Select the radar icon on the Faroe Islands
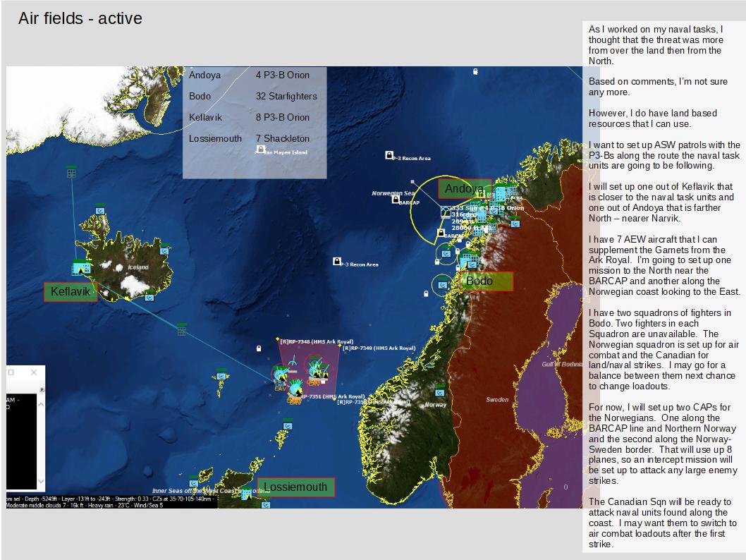 [221, 375]
